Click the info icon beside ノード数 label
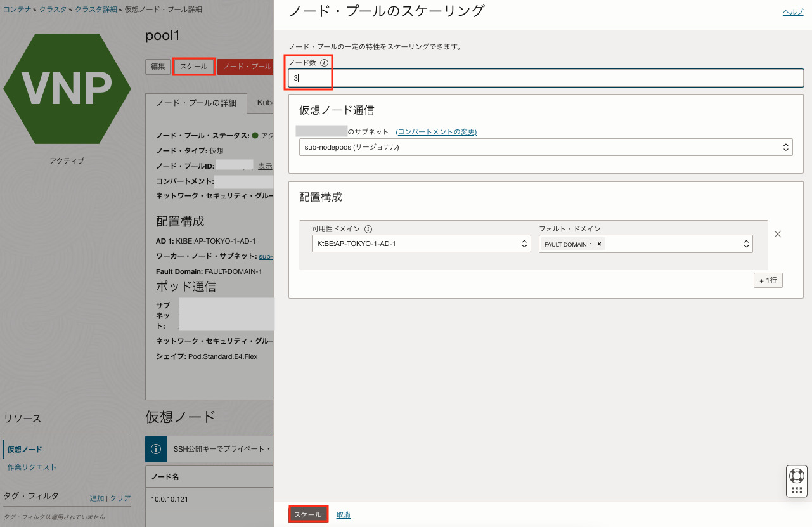 (324, 62)
